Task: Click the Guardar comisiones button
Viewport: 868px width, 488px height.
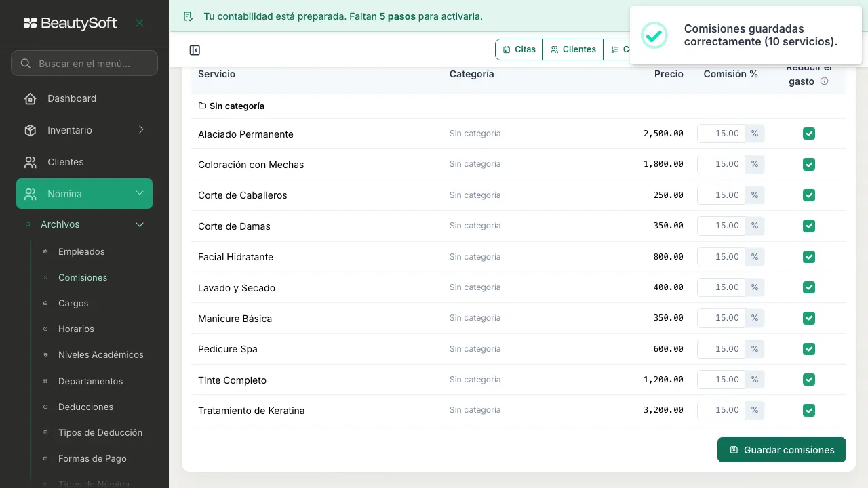Action: coord(782,450)
